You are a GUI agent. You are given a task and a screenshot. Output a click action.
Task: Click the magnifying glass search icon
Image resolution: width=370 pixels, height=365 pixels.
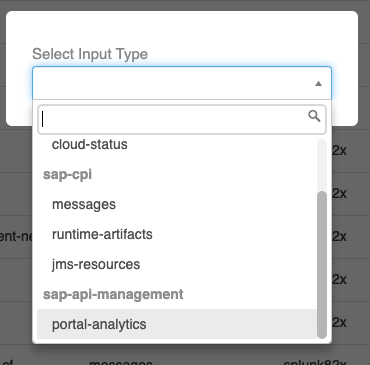coord(314,116)
